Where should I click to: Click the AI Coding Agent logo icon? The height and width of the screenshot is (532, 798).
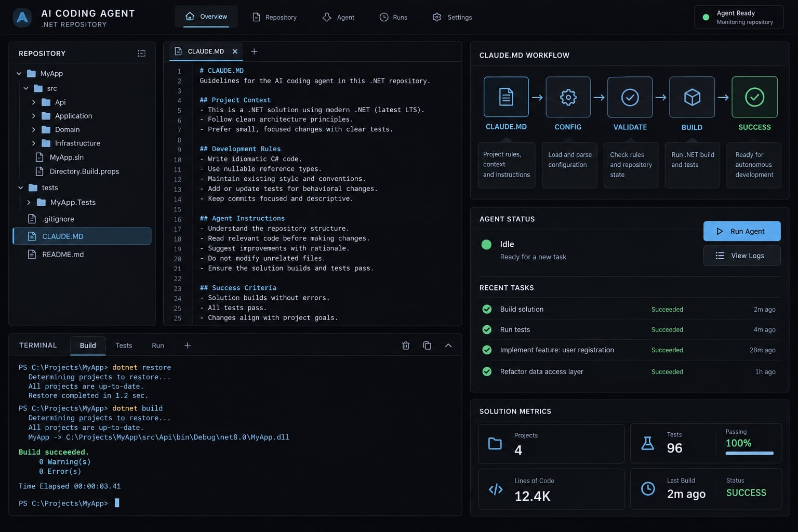coord(22,18)
